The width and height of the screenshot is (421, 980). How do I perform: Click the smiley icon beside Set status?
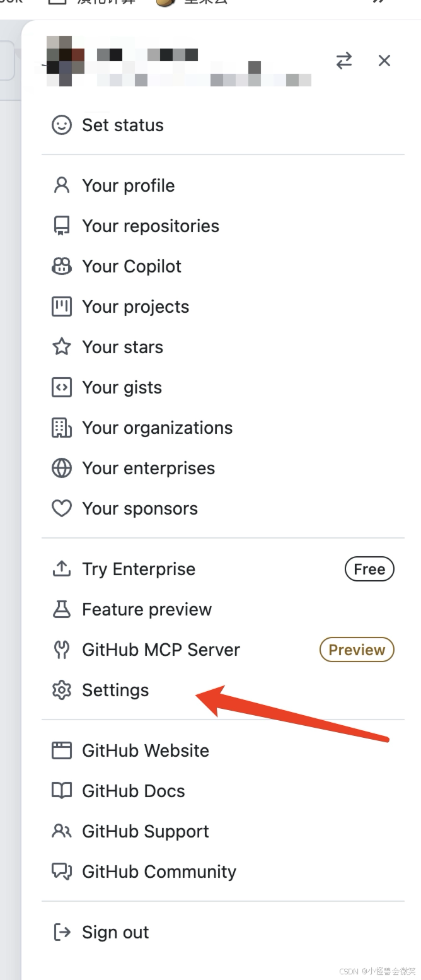[61, 125]
